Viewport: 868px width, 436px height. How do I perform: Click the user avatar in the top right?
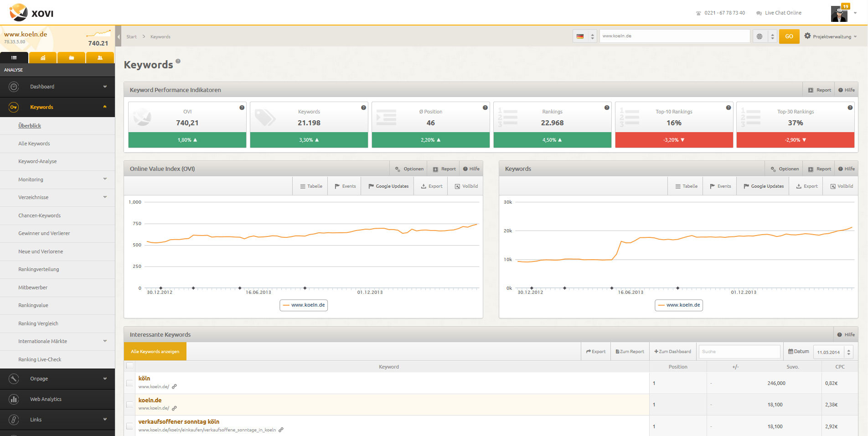pyautogui.click(x=839, y=14)
